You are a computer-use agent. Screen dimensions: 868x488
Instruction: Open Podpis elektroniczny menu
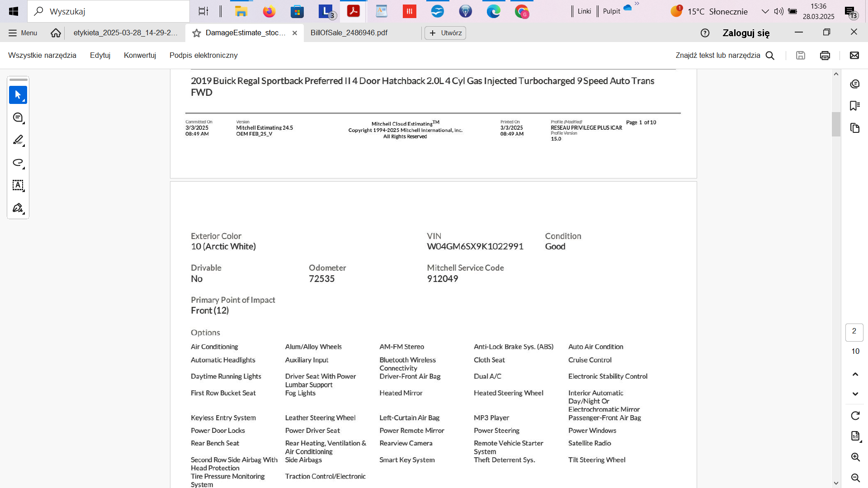[x=203, y=55]
